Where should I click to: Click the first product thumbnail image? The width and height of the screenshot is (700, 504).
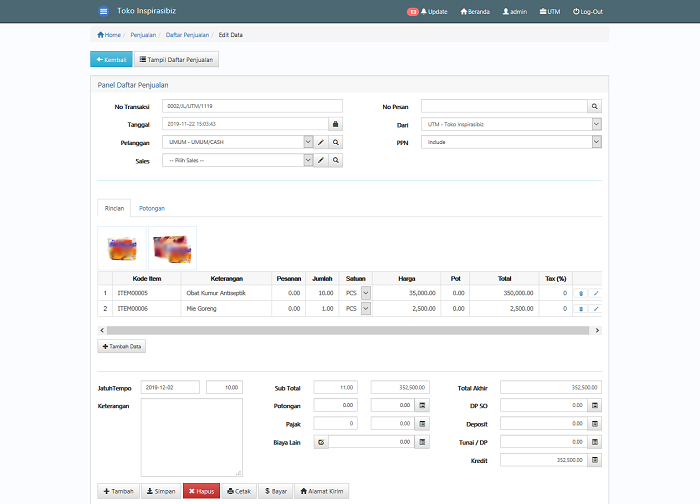click(122, 248)
